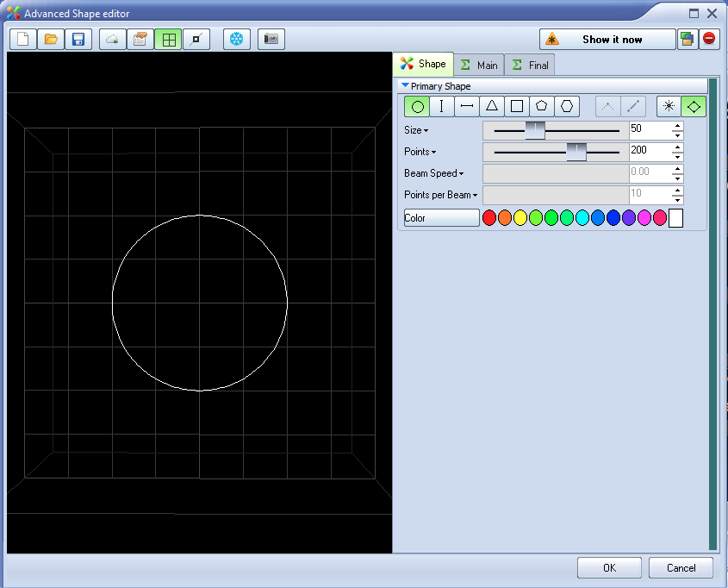Toggle the grid display button in toolbar

pyautogui.click(x=168, y=40)
